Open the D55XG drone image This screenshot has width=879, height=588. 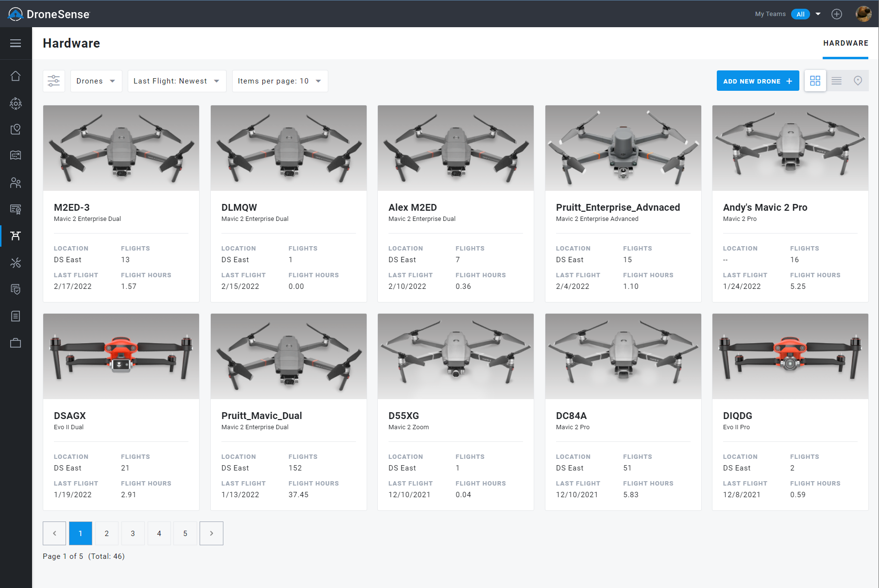(x=456, y=356)
